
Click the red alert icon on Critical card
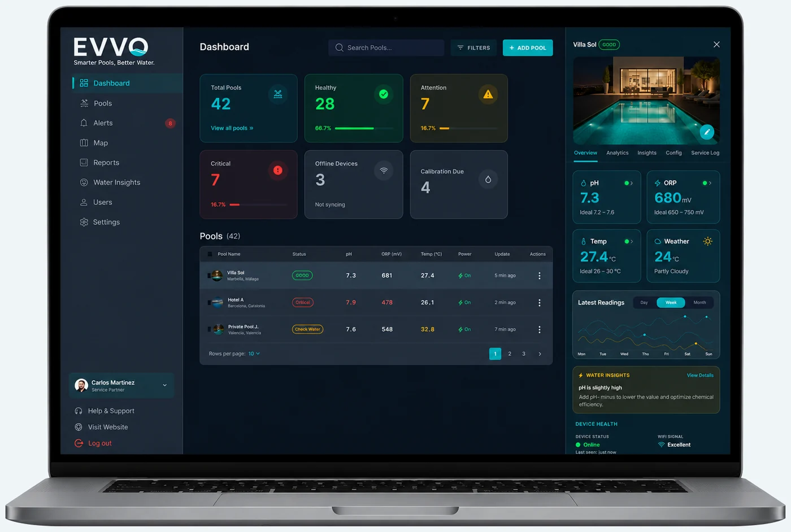tap(278, 170)
